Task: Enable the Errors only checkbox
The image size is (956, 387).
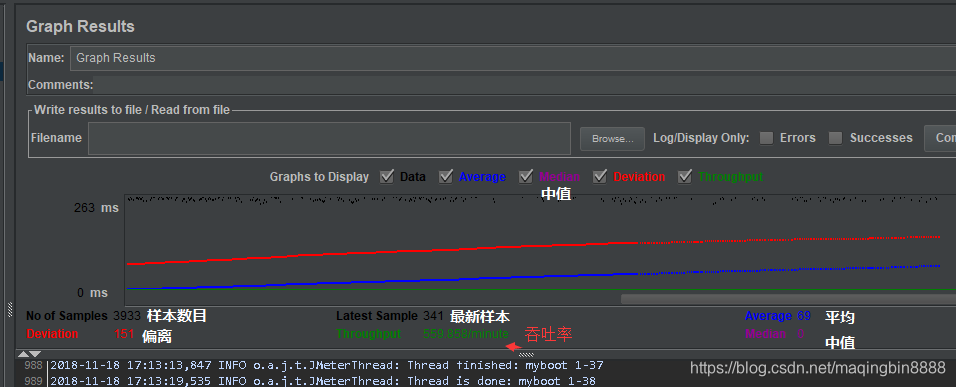Action: pos(766,138)
